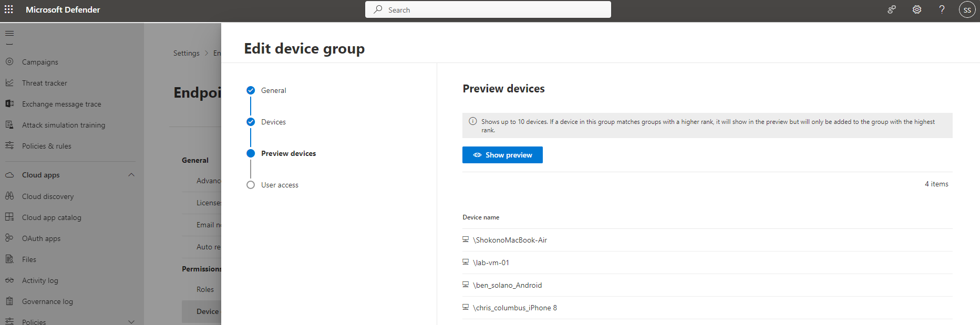Open the SS account avatar

(x=967, y=9)
